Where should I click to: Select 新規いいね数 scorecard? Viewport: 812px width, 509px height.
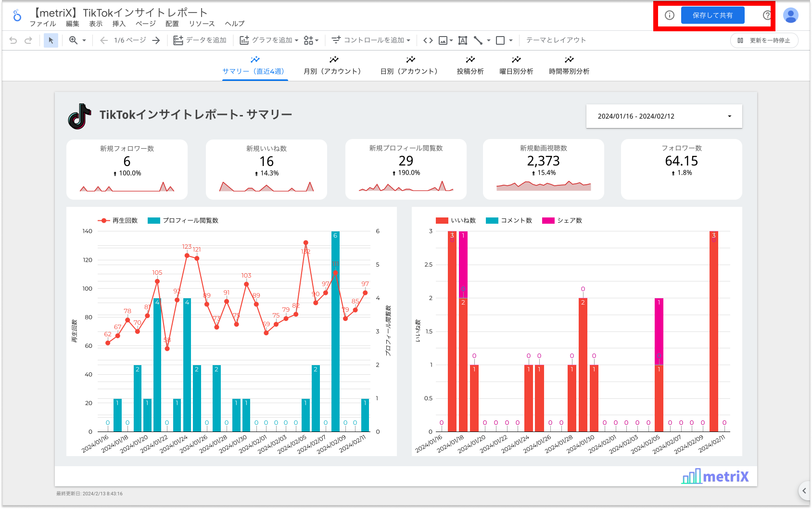tap(266, 169)
